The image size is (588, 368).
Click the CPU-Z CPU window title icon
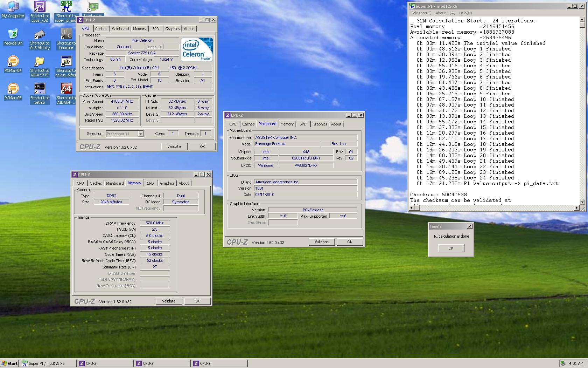click(80, 20)
